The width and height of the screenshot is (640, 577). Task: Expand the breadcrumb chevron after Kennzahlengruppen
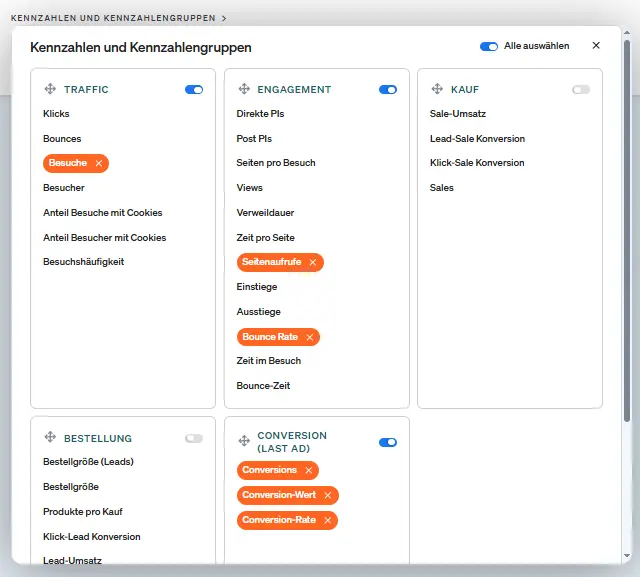[224, 18]
